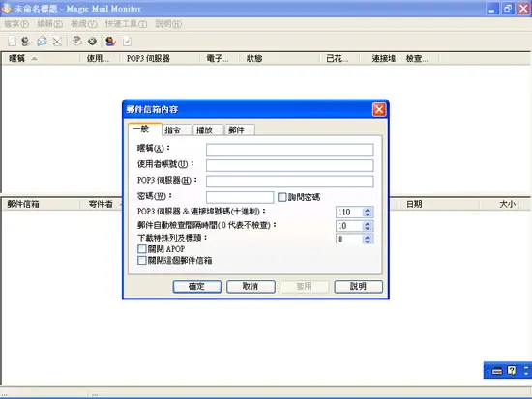Confirm with the 確定 button
This screenshot has height=399, width=532.
196,287
